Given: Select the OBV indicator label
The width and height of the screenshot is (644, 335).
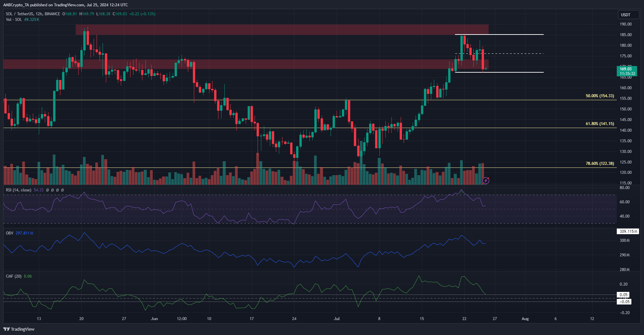Looking at the screenshot, I should (x=10, y=233).
